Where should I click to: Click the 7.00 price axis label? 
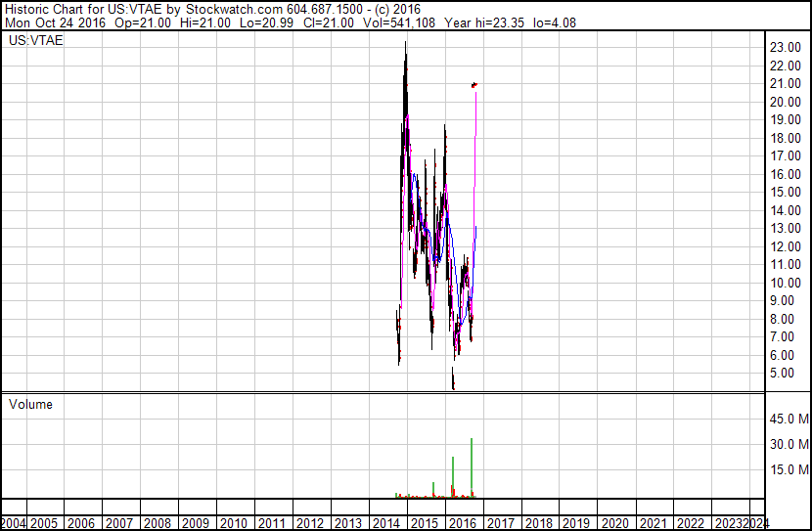(x=782, y=337)
